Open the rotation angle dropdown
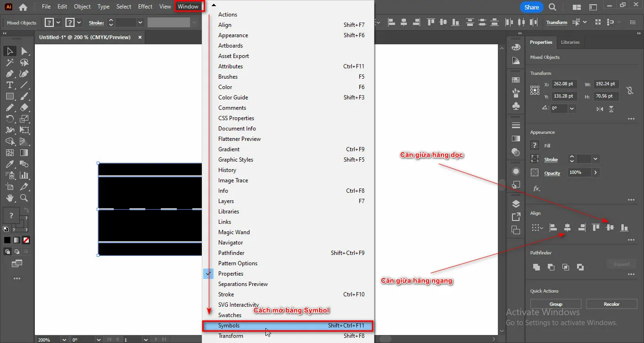 (x=572, y=108)
